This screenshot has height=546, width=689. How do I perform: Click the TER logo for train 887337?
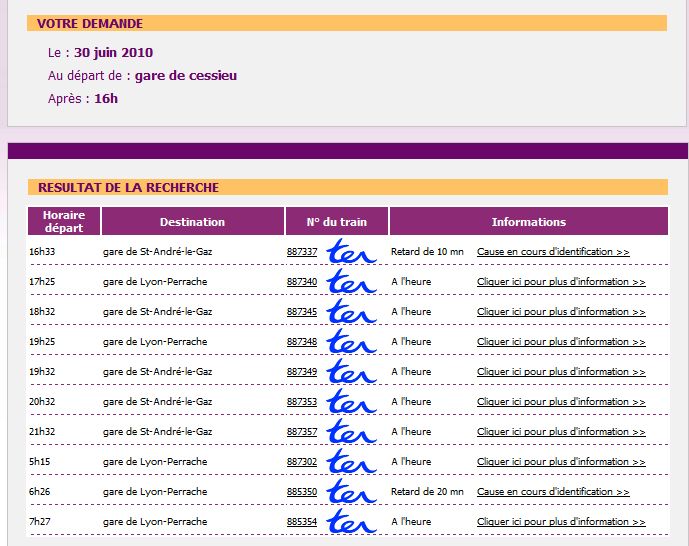point(351,252)
